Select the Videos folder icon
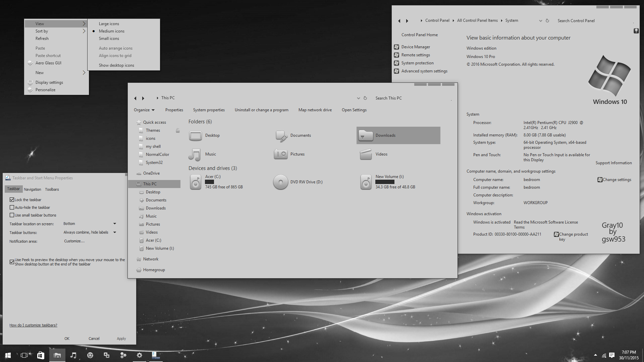Screen dimensions: 644x362 pyautogui.click(x=366, y=155)
